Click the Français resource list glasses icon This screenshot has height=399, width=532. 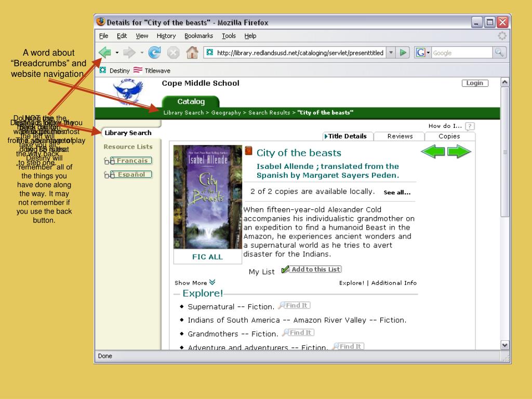[x=109, y=161]
